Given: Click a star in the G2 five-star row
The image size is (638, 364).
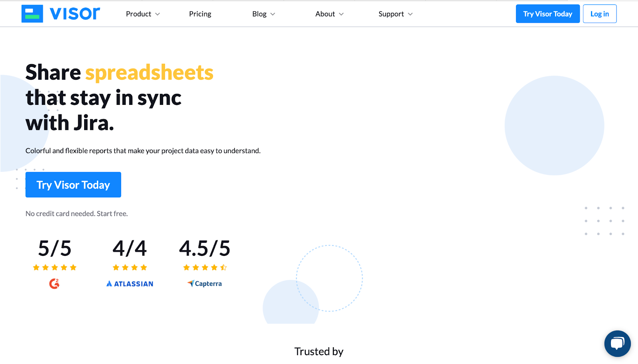Looking at the screenshot, I should (54, 267).
